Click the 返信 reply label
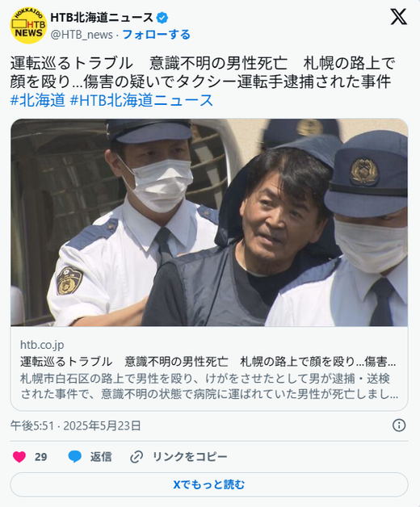This screenshot has width=420, height=507. (101, 457)
